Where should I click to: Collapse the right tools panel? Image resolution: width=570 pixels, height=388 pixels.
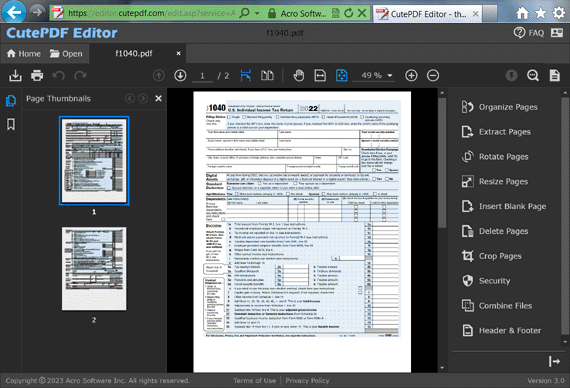pyautogui.click(x=554, y=361)
